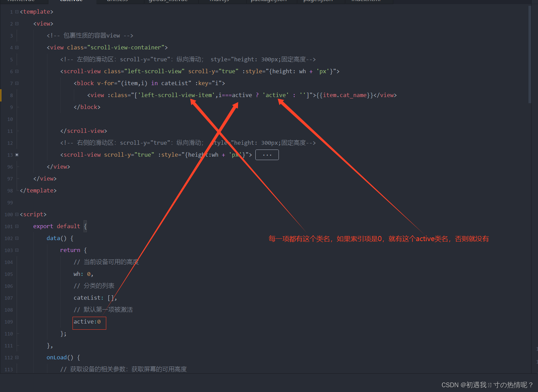
Task: Click 'i===active' expression on line 8
Action: tap(235, 95)
